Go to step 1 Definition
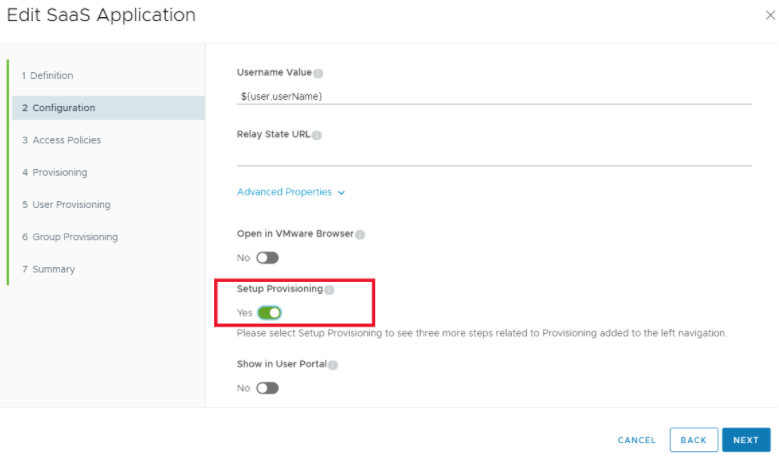The height and width of the screenshot is (466, 779). [x=47, y=76]
